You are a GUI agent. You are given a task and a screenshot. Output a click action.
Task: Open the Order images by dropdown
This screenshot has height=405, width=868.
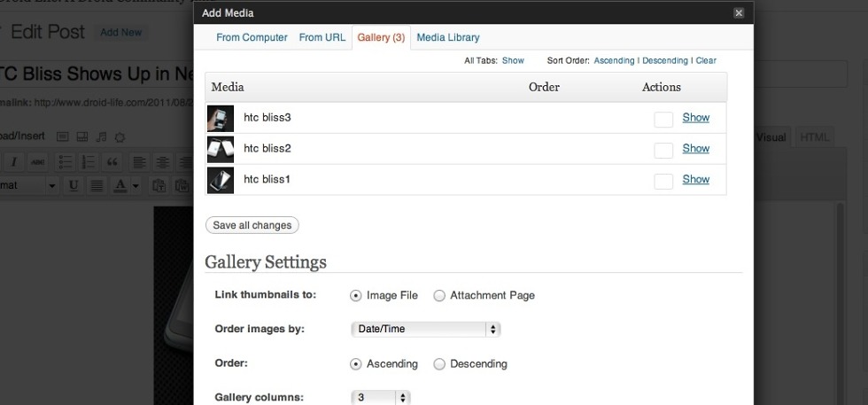(x=425, y=329)
